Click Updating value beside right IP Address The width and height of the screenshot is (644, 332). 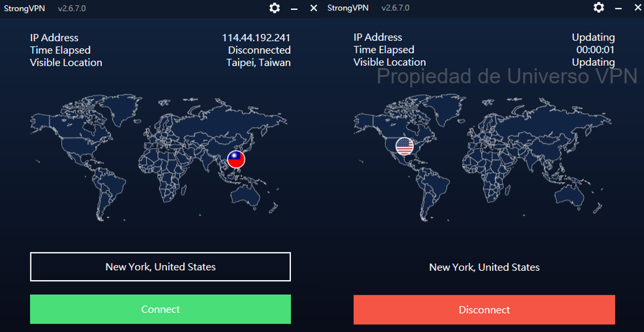(593, 37)
